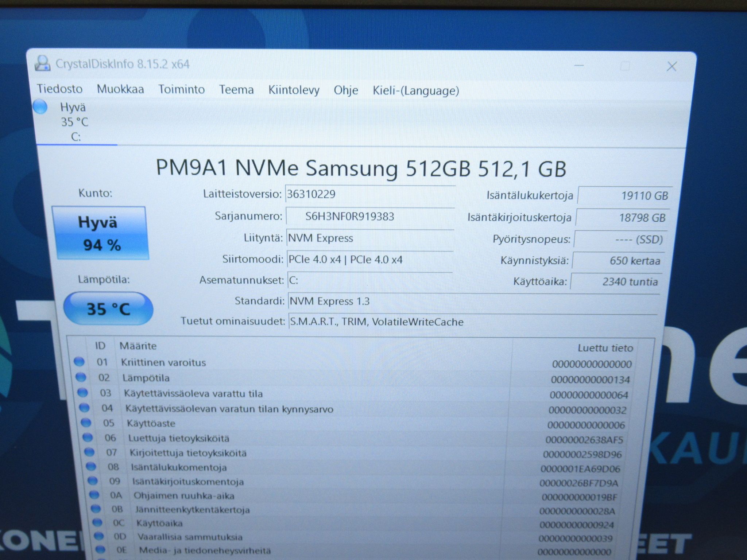Click the Asematunnukset field showing C:
Image resolution: width=747 pixels, height=560 pixels.
(370, 280)
